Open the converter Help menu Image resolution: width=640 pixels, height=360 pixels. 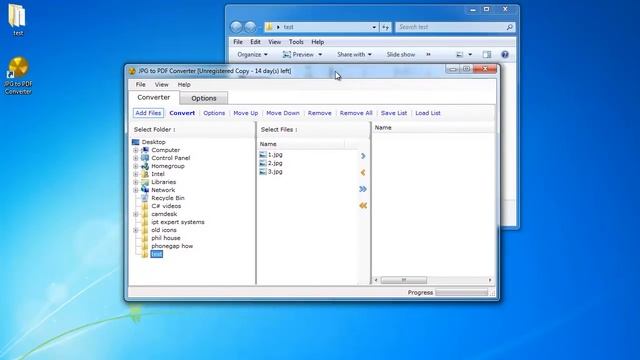click(x=184, y=84)
